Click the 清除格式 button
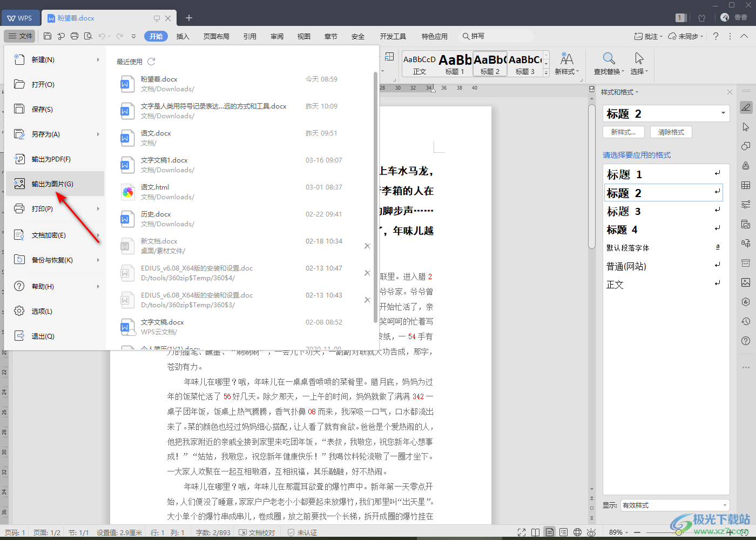This screenshot has height=540, width=756. coord(671,132)
